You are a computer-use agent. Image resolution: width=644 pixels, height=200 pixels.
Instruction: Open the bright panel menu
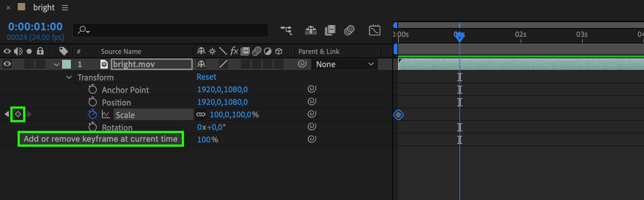[x=65, y=8]
